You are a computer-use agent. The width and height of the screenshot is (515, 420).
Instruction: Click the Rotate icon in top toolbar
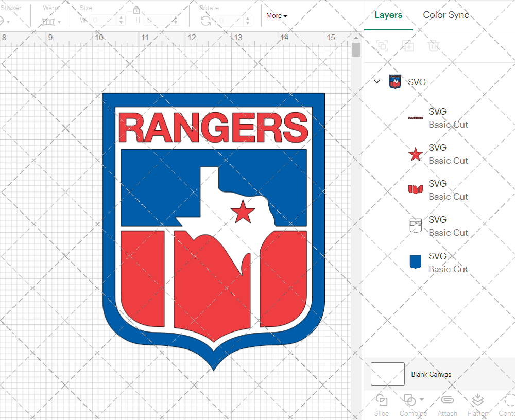pyautogui.click(x=205, y=21)
